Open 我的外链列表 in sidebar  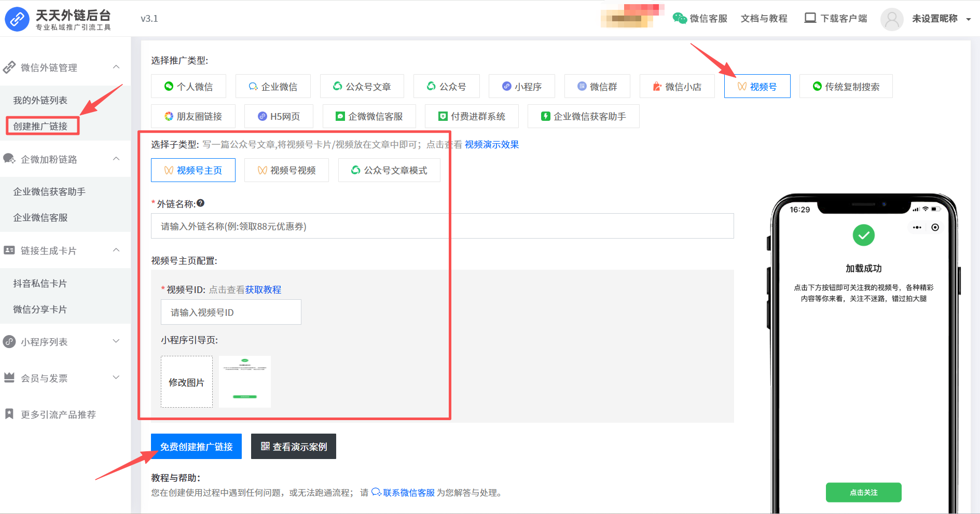[x=40, y=100]
